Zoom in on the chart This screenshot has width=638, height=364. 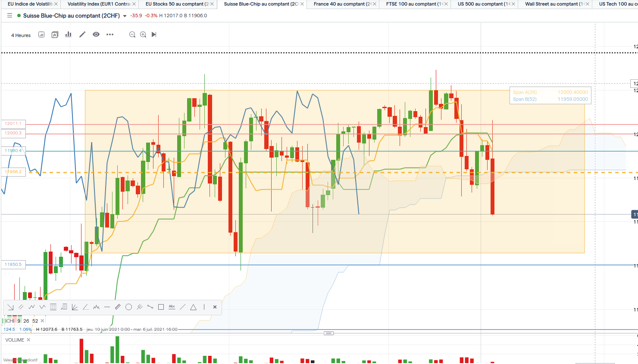143,34
